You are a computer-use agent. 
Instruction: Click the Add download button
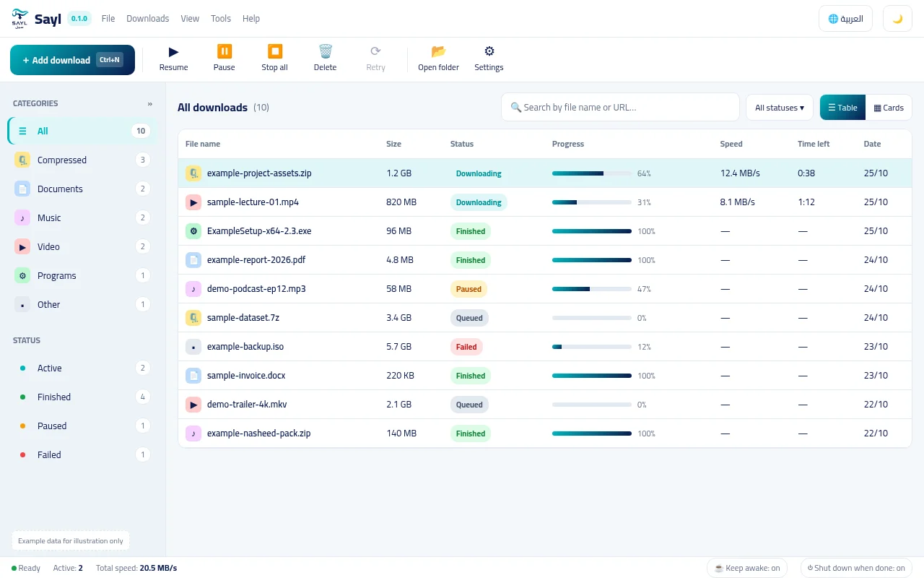coord(72,60)
